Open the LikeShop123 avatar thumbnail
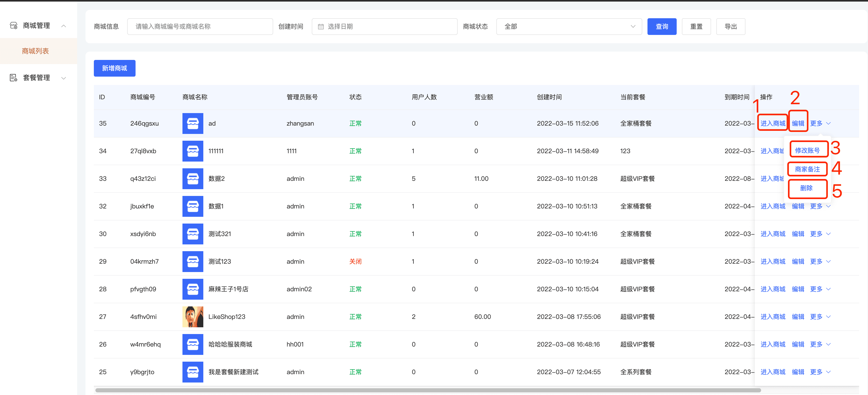Screen dimensions: 868x395 pyautogui.click(x=193, y=317)
